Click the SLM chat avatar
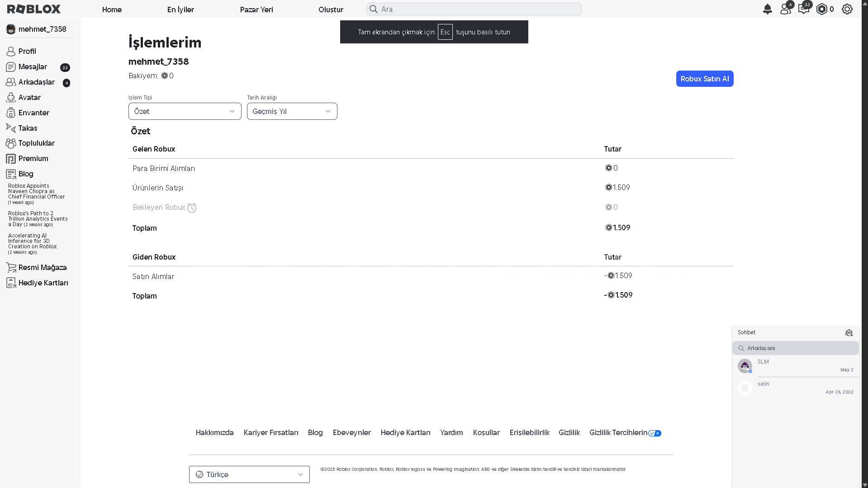Screen dimensions: 868x488 (x=745, y=366)
